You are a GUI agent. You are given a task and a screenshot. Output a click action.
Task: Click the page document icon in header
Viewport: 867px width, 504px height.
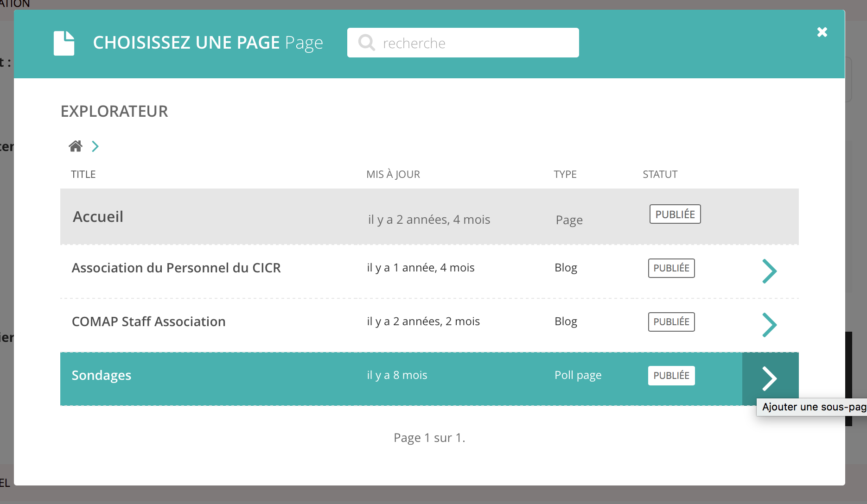[64, 43]
